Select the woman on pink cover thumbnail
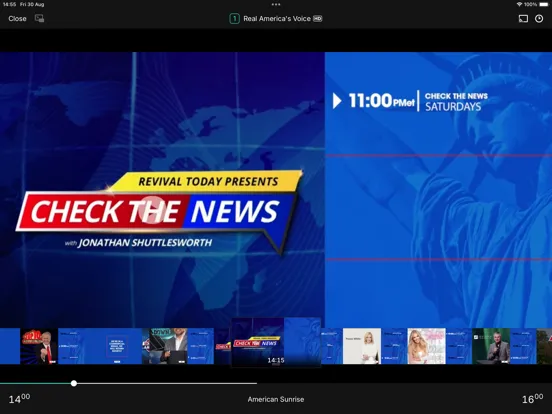Image resolution: width=552 pixels, height=414 pixels. [x=426, y=346]
